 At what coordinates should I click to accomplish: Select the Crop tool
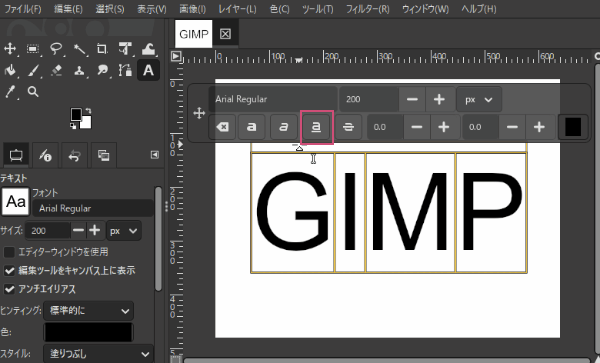pos(102,49)
